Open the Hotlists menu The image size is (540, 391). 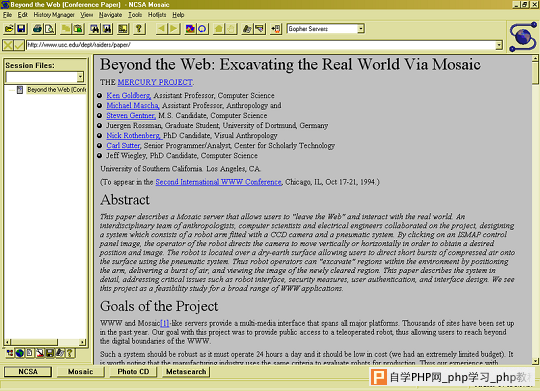click(x=157, y=15)
